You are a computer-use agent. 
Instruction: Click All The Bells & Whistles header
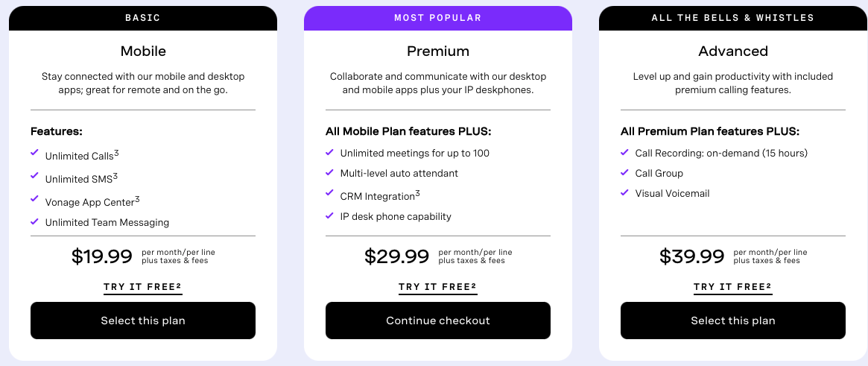(733, 18)
